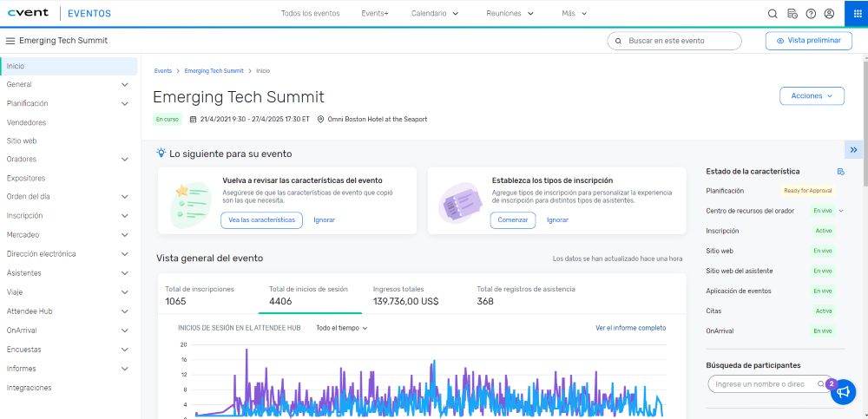Viewport: 868px width, 419px height.
Task: Click the feature status report icon
Action: 840,172
